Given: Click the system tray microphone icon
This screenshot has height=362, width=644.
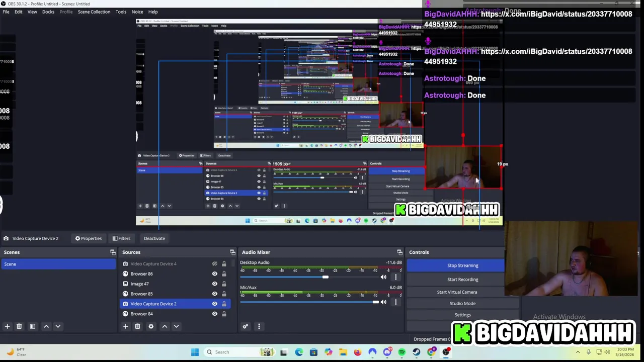Looking at the screenshot, I should tap(588, 352).
